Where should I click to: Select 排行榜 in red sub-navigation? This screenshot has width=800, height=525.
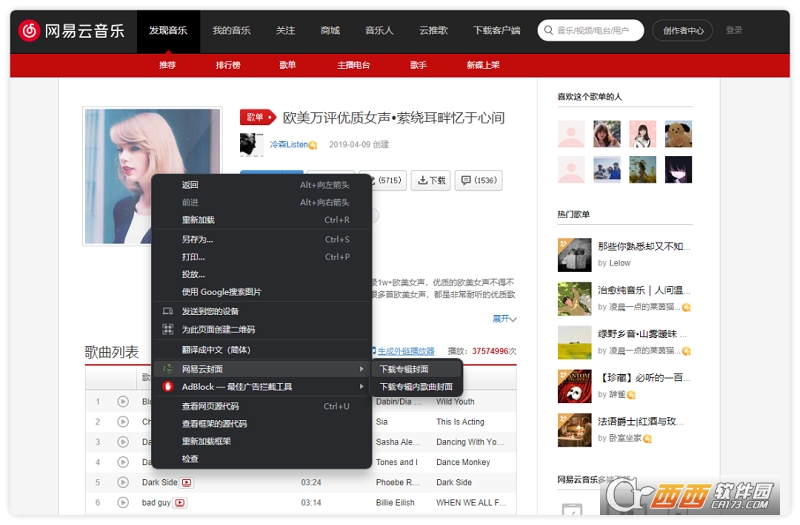tap(228, 65)
